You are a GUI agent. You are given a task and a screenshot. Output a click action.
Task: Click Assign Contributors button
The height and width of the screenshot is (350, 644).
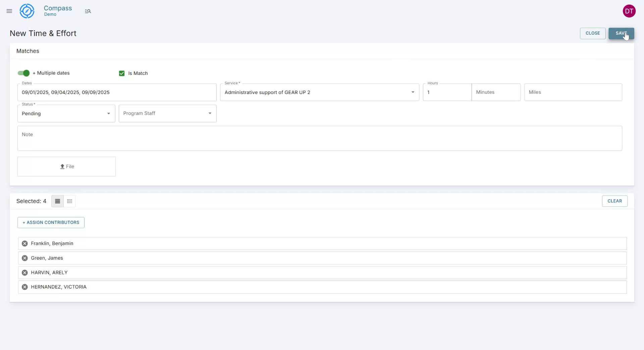click(x=51, y=222)
